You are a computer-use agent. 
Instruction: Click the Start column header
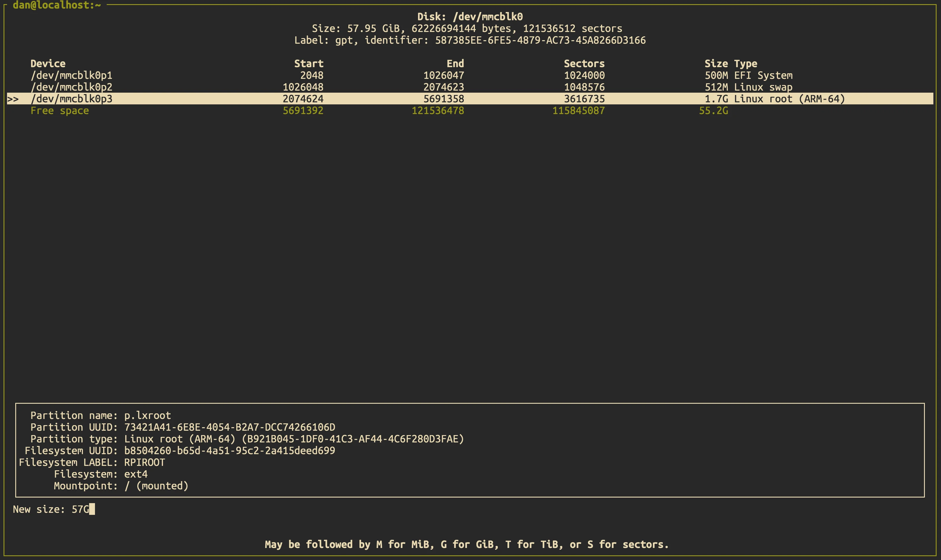coord(309,63)
